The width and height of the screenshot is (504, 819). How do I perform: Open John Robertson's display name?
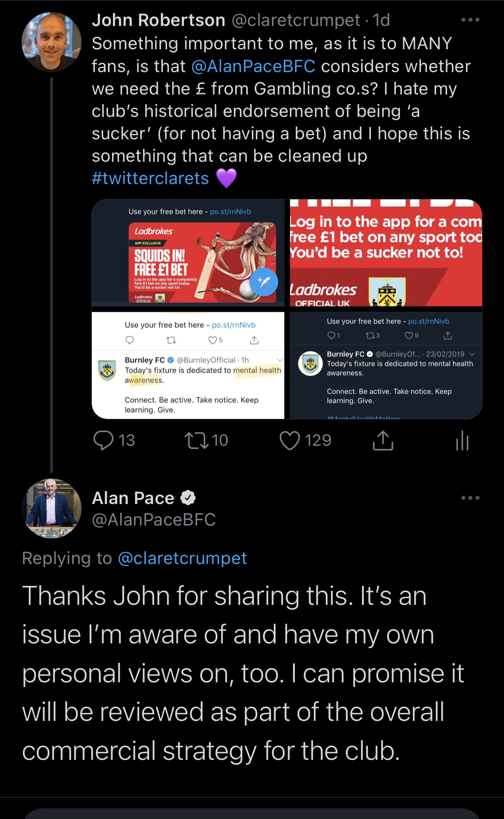point(158,20)
